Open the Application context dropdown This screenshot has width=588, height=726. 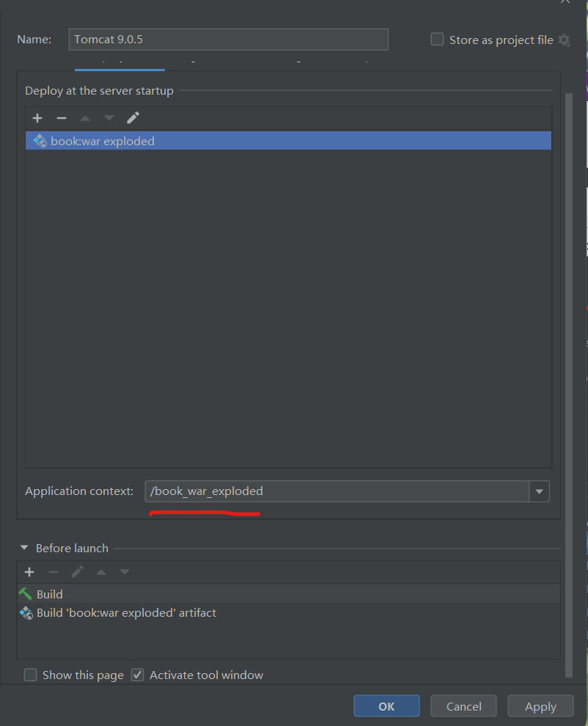pos(540,491)
